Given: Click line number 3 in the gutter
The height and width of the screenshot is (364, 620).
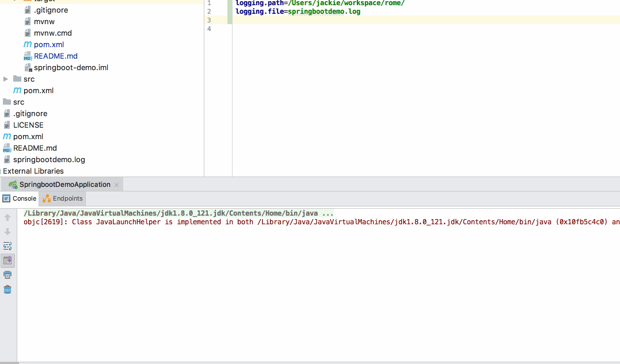Looking at the screenshot, I should tap(209, 20).
